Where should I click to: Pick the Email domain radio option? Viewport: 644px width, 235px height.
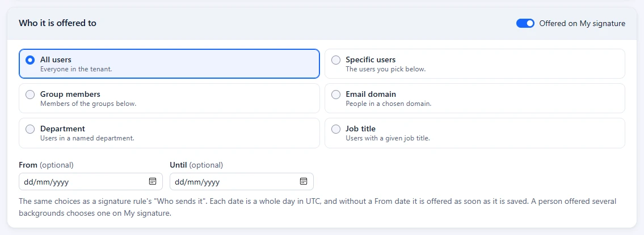pos(336,95)
